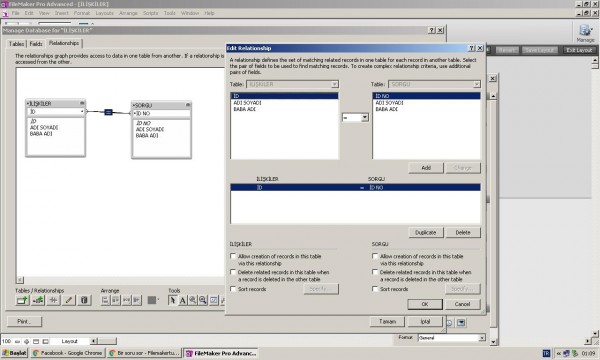Click the TR language indicator in tray

546,353
